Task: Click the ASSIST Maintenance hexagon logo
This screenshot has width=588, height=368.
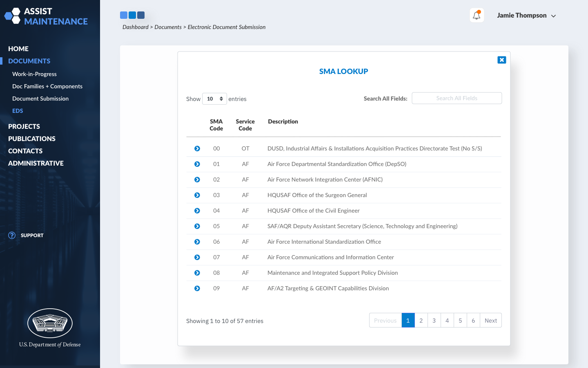Action: click(13, 16)
